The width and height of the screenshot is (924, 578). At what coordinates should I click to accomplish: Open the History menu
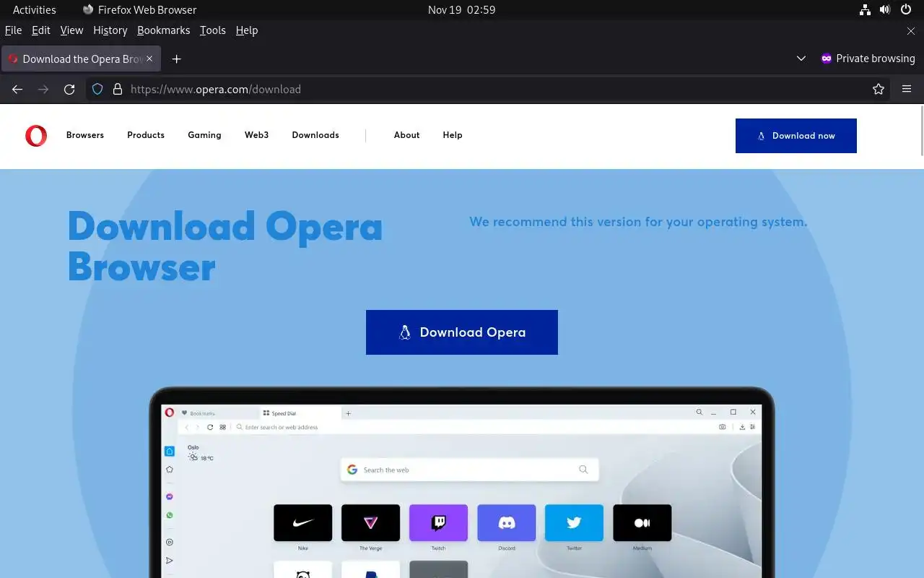coord(110,30)
